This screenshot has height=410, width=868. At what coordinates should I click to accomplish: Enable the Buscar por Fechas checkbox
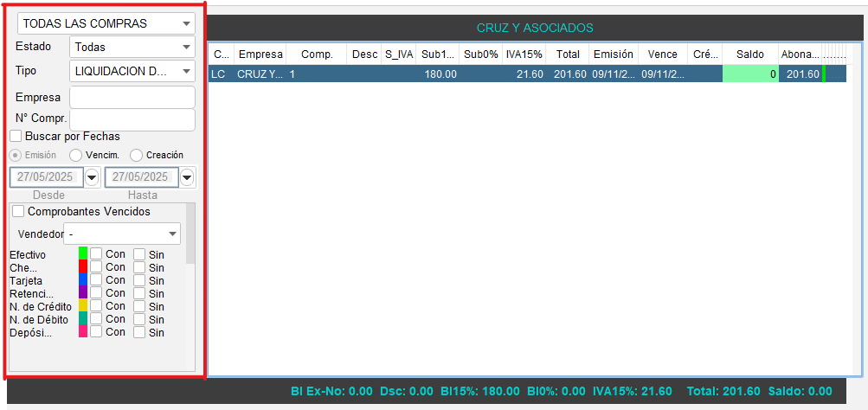pos(16,136)
